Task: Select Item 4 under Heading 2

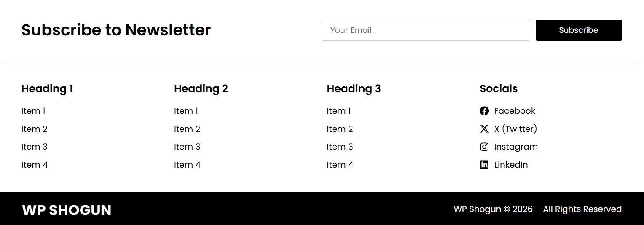Action: [187, 165]
